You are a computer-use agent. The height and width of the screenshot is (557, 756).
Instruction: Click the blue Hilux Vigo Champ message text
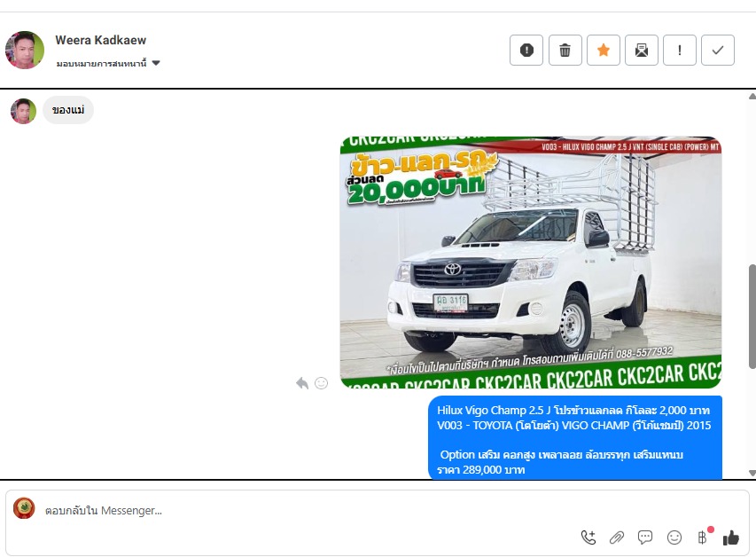(x=575, y=438)
